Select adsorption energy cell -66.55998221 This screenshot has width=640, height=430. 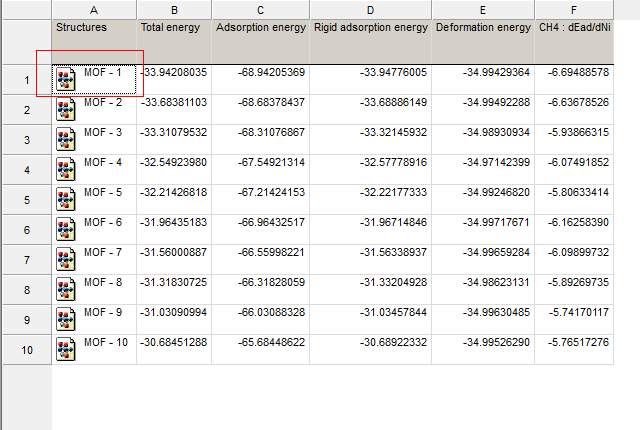(260, 260)
